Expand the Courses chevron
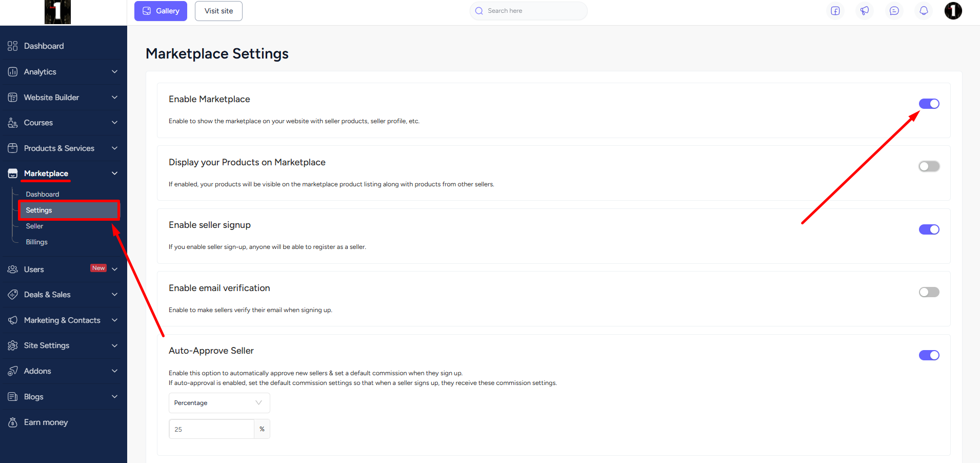The width and height of the screenshot is (980, 463). [x=115, y=123]
